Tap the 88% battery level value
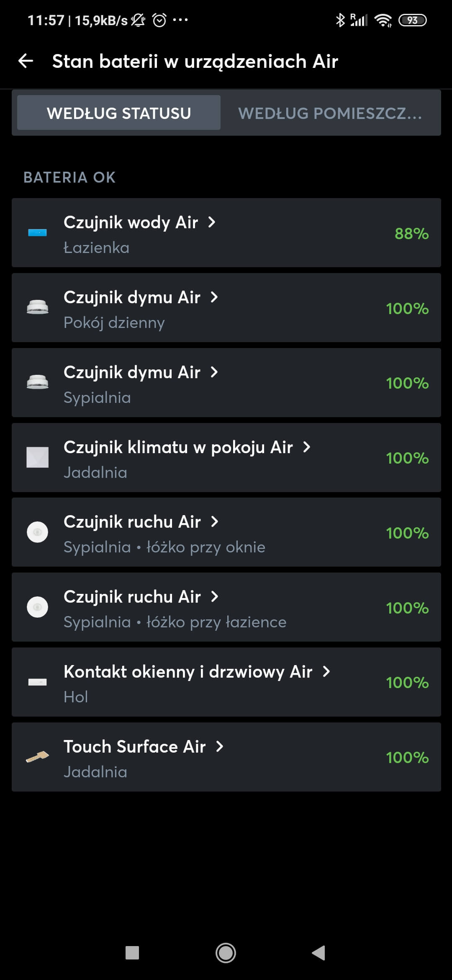The width and height of the screenshot is (452, 980). coord(411,233)
